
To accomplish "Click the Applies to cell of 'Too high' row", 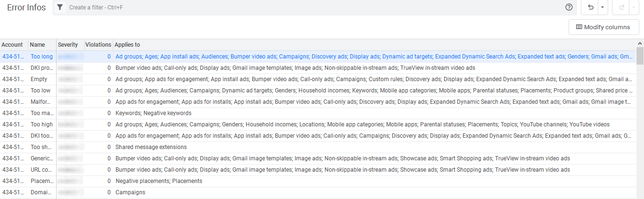I will [x=375, y=124].
